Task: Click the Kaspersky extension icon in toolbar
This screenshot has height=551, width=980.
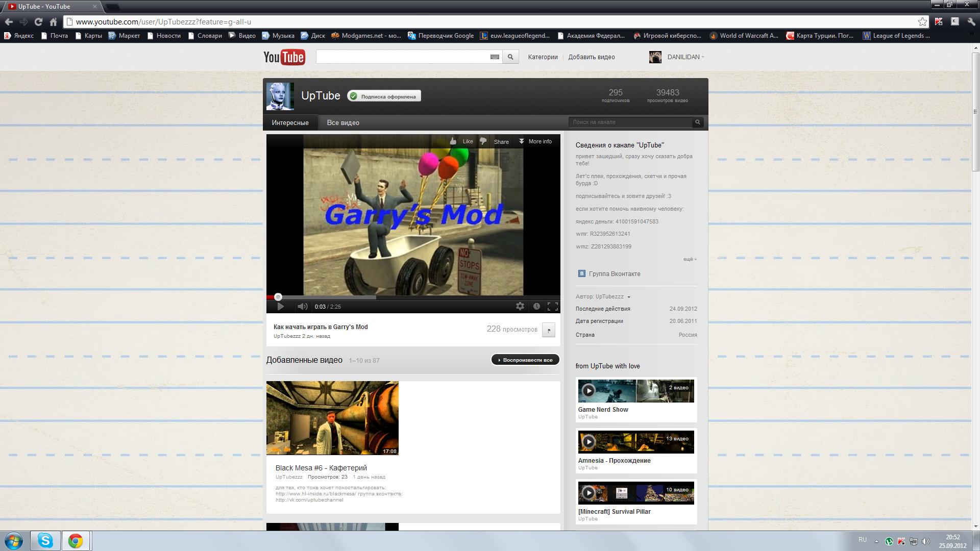Action: [939, 21]
